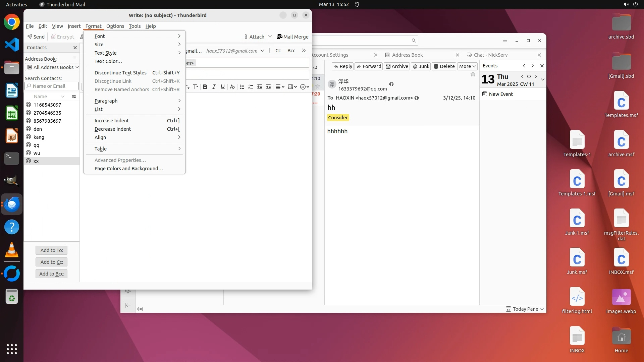Toggle italic formatting in compose toolbar
The width and height of the screenshot is (644, 362).
tap(214, 87)
